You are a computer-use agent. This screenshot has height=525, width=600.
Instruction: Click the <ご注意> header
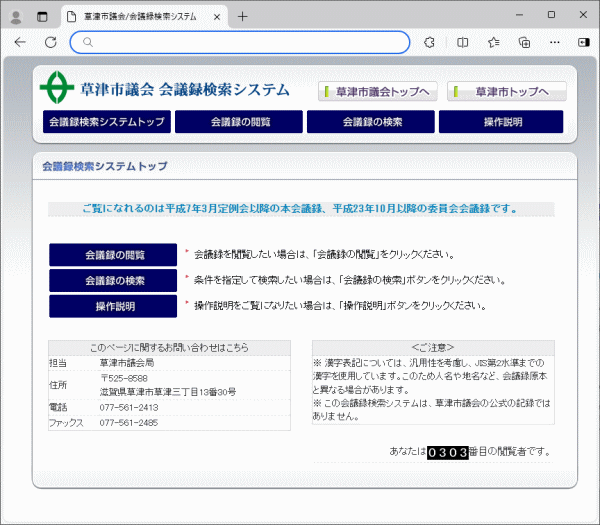[x=433, y=347]
